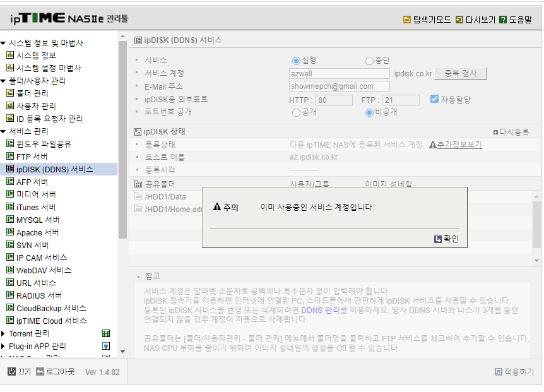Select the 비공개 port radio button
Screen dimensions: 544x392
[x=369, y=112]
